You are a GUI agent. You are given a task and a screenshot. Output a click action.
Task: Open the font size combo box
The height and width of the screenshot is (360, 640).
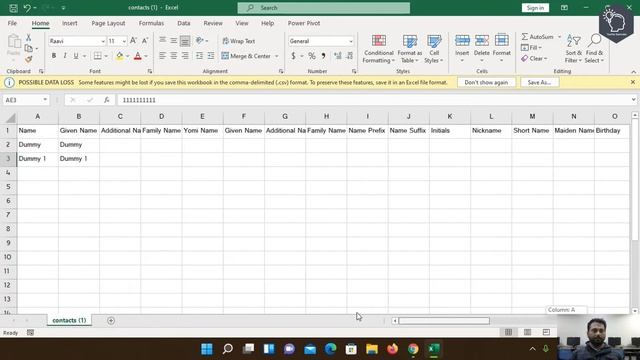point(117,41)
